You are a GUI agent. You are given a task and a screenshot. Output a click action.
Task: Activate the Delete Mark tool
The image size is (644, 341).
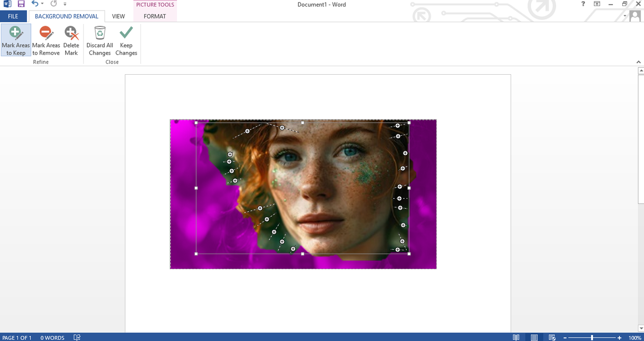71,40
